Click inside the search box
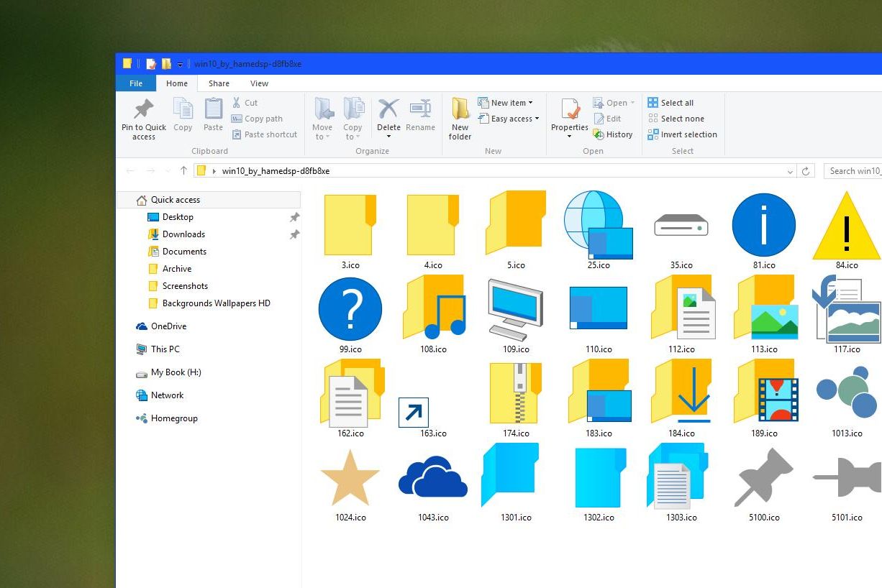The image size is (882, 588). click(853, 171)
